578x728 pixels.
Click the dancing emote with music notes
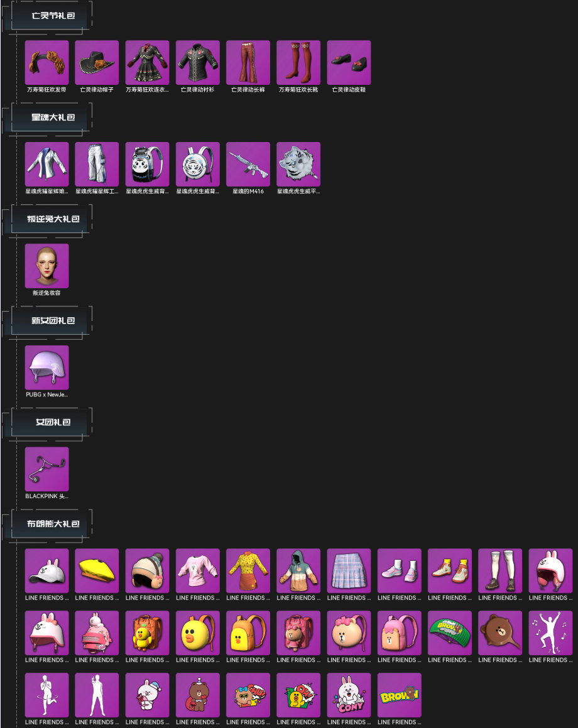pos(550,633)
